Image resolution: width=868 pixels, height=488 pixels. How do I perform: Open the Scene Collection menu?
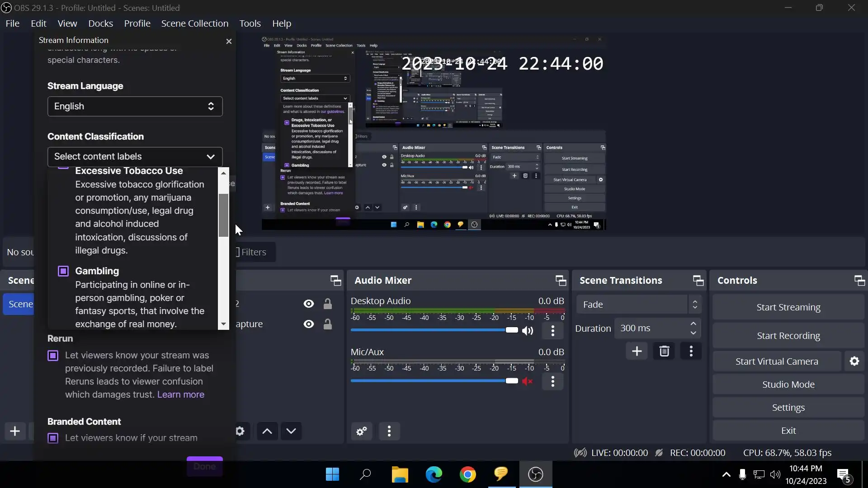pyautogui.click(x=194, y=23)
